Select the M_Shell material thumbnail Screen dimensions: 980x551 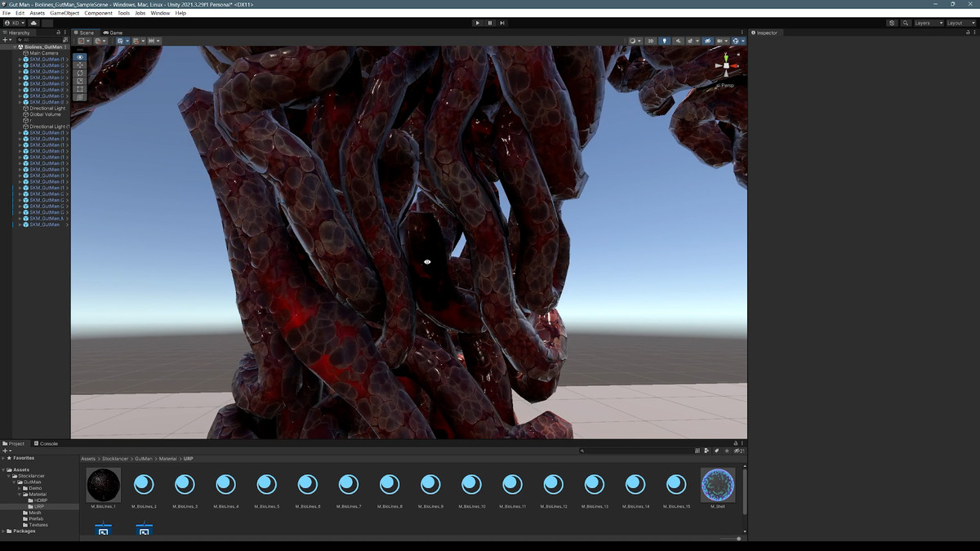(x=718, y=485)
